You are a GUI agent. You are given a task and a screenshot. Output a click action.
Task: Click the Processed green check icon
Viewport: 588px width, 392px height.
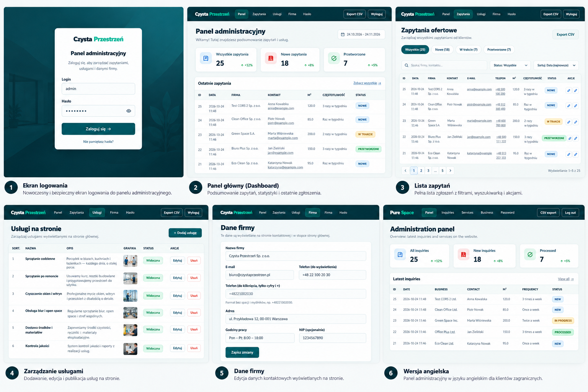(530, 255)
